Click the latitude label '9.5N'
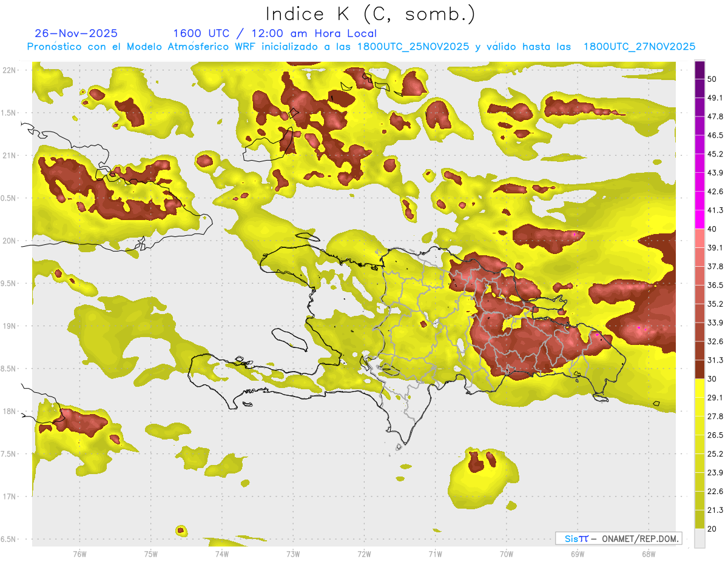728x562 pixels. [9, 283]
